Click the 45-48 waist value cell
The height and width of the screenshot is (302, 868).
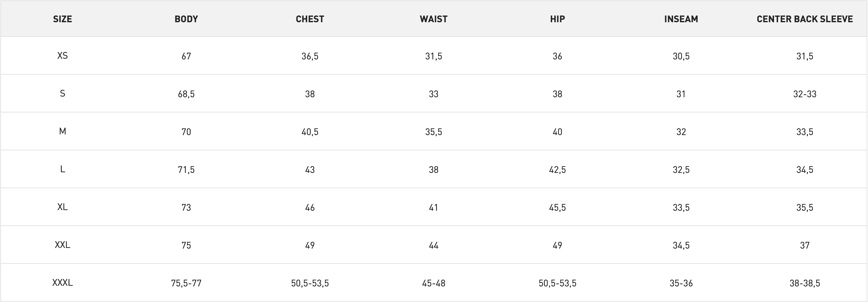pos(433,283)
